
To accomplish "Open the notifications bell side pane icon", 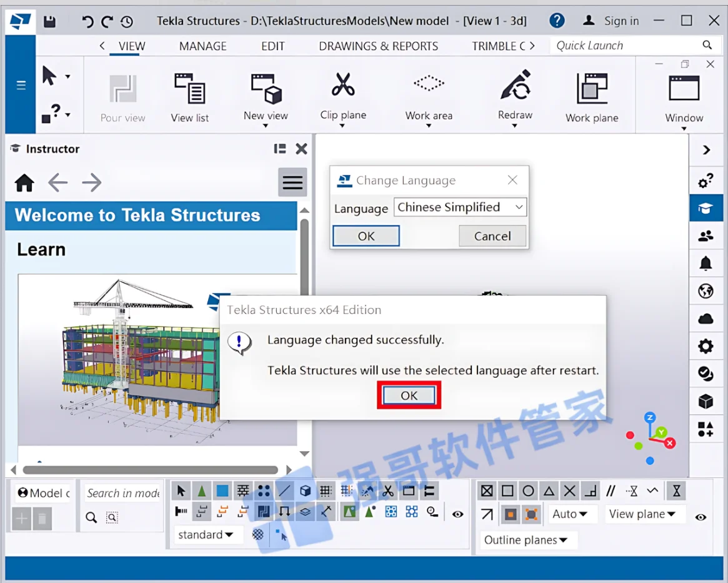I will tap(706, 263).
